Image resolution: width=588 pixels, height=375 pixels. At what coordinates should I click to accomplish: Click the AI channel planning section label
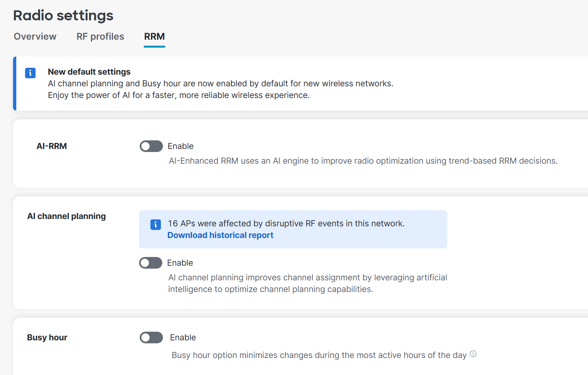[x=66, y=216]
